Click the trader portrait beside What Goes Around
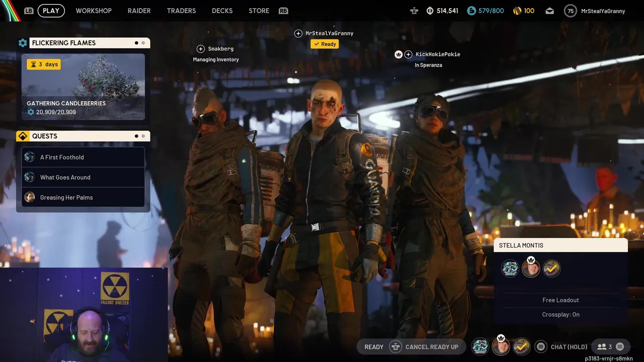This screenshot has height=362, width=644. click(30, 177)
